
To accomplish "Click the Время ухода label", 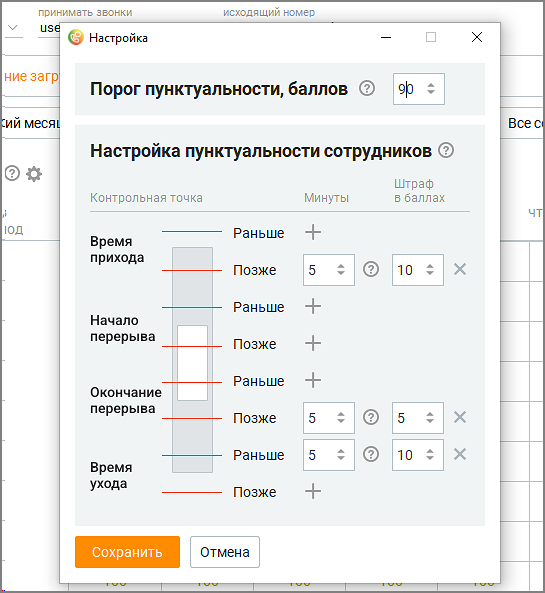I will pyautogui.click(x=111, y=475).
